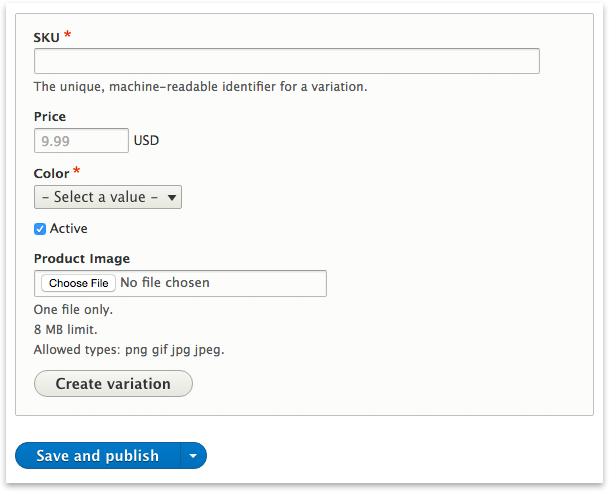
Task: Click the USD currency text
Action: coord(146,140)
